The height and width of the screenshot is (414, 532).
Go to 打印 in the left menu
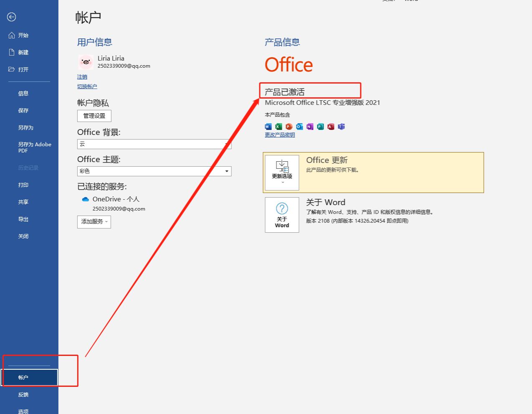coord(23,185)
